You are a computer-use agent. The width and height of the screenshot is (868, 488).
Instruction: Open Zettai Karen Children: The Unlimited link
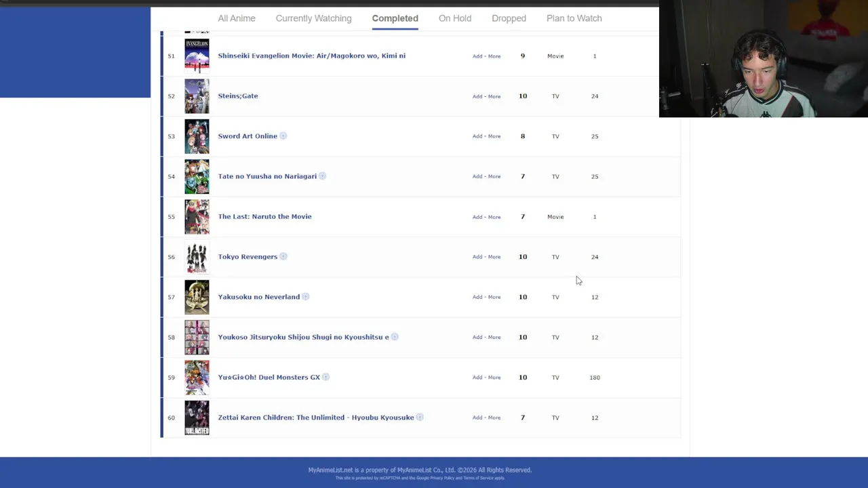click(x=315, y=418)
